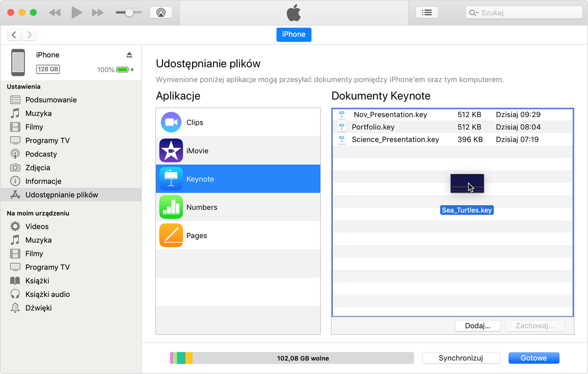Open the AirPlay output menu
588x374 pixels.
(161, 12)
